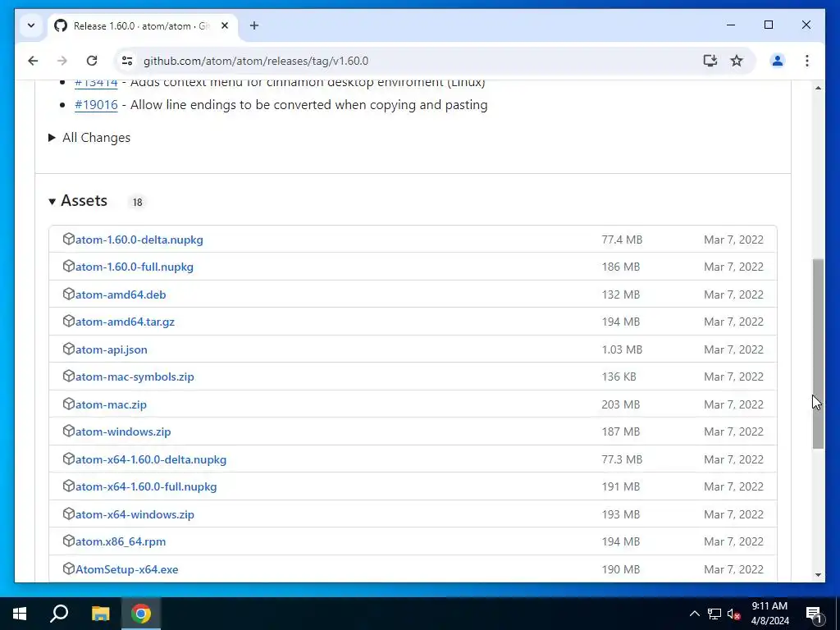
Task: Download AtomSetup-x64.exe
Action: click(127, 569)
